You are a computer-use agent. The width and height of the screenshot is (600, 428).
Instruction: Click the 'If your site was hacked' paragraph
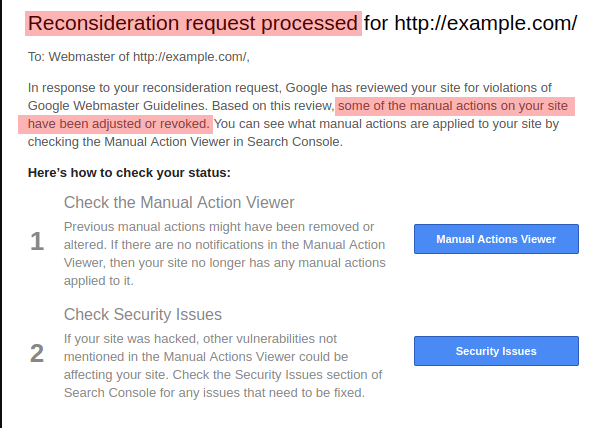point(223,366)
